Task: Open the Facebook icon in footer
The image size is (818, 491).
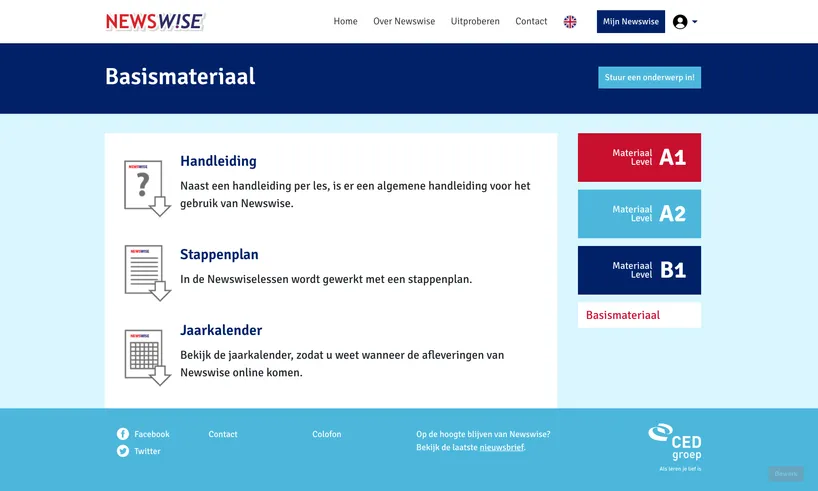Action: [x=123, y=434]
